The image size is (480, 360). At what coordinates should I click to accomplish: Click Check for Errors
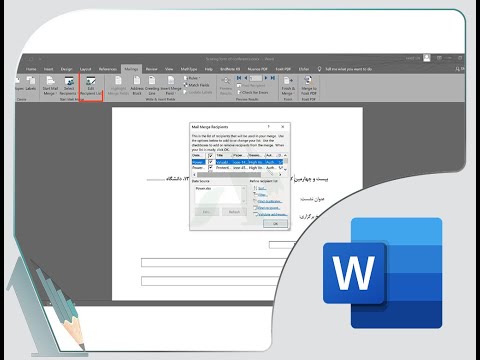253,92
